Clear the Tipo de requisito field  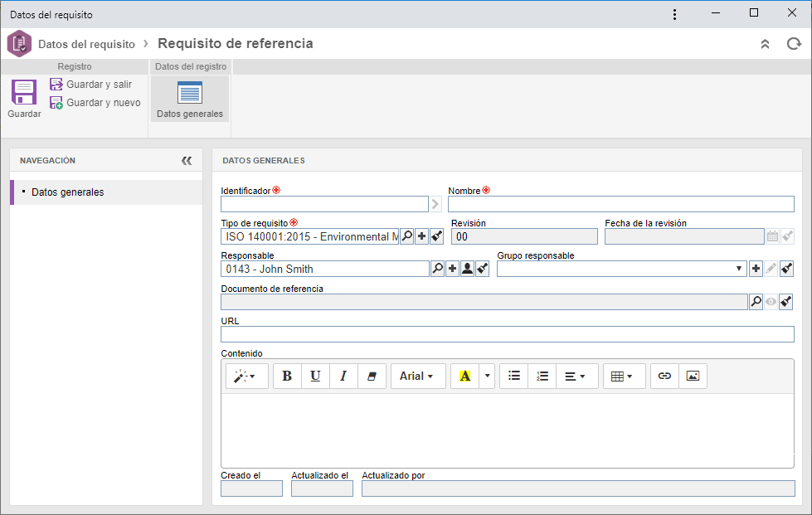tap(436, 236)
